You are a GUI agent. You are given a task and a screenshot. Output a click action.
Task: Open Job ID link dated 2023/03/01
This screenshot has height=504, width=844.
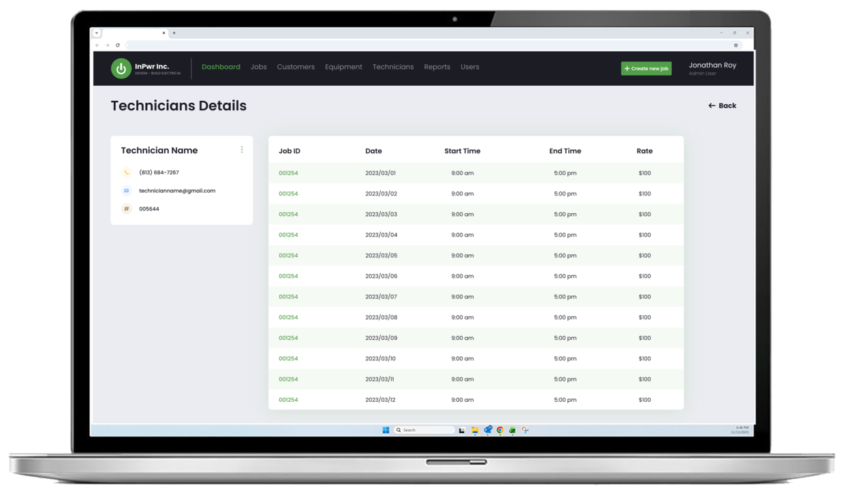288,174
